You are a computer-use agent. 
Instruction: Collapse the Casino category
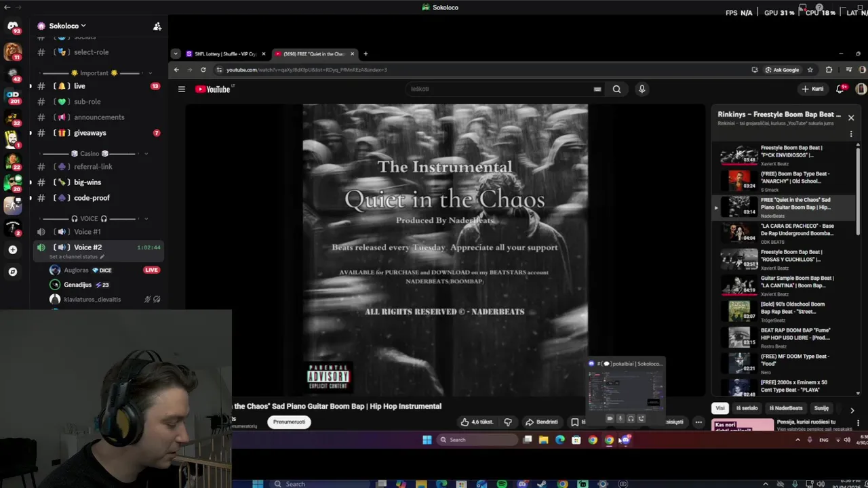(x=146, y=154)
